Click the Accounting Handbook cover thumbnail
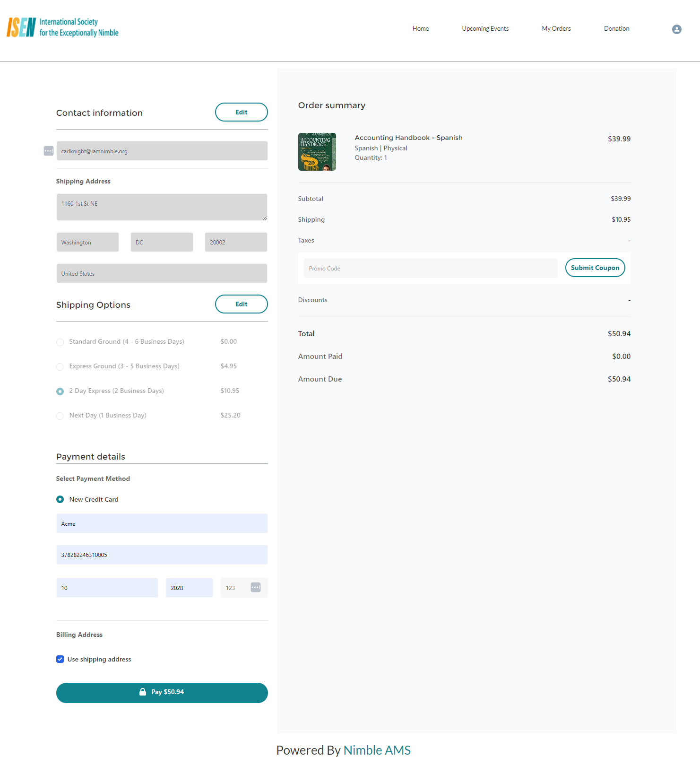 coord(317,152)
